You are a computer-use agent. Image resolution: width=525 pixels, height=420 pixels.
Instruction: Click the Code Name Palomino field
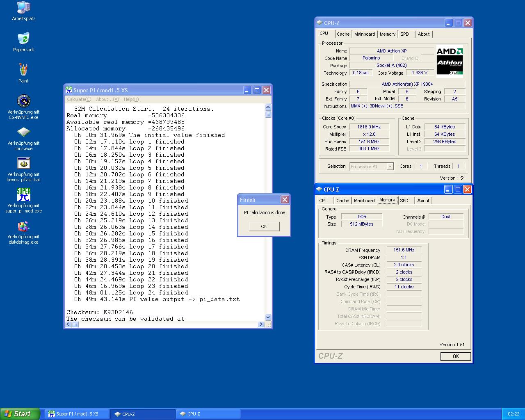tap(371, 58)
